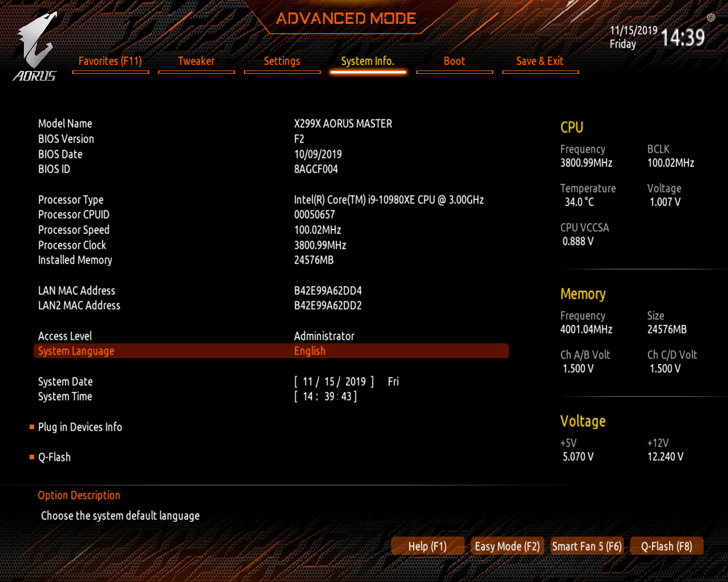
Task: Select the hour field in System Time
Action: tap(308, 396)
